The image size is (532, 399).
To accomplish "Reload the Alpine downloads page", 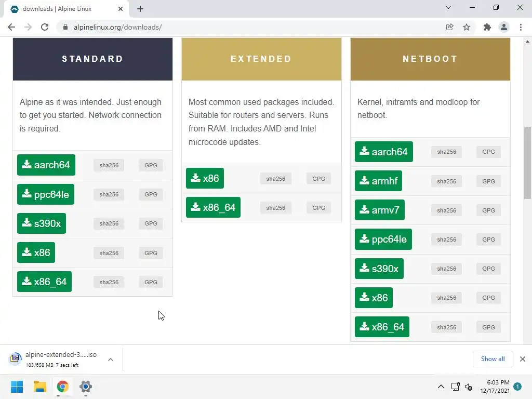I will point(45,27).
